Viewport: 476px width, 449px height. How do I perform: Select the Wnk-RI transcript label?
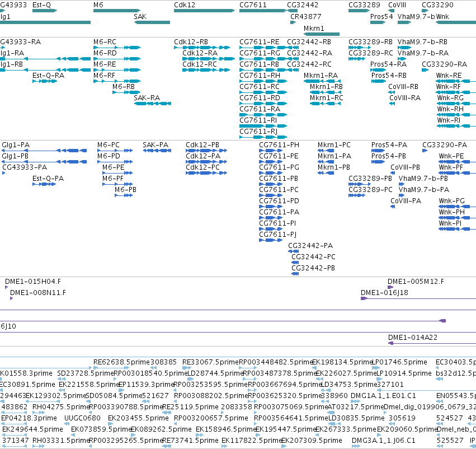point(449,120)
